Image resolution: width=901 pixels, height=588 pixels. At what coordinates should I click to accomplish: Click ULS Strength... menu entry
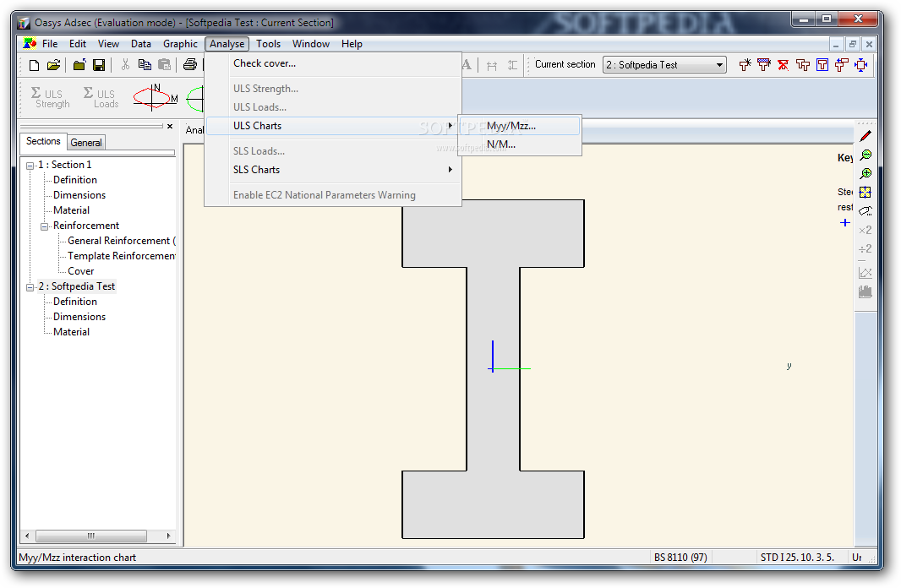pos(333,89)
